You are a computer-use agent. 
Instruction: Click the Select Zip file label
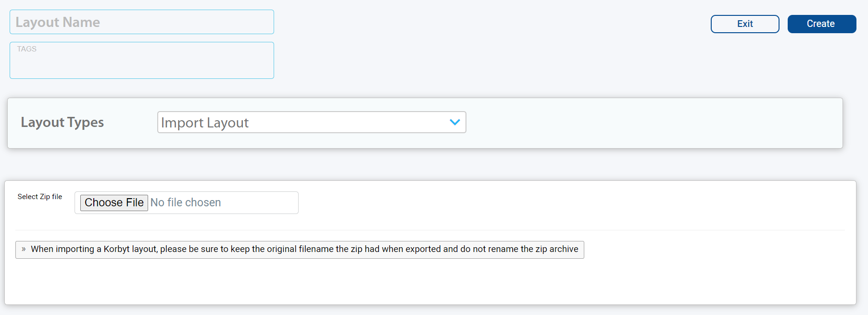[40, 197]
